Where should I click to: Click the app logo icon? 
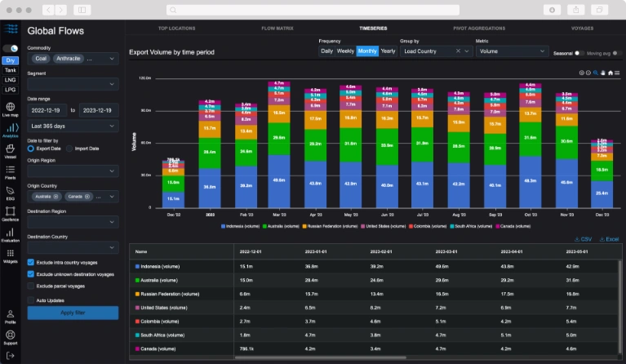click(x=11, y=29)
